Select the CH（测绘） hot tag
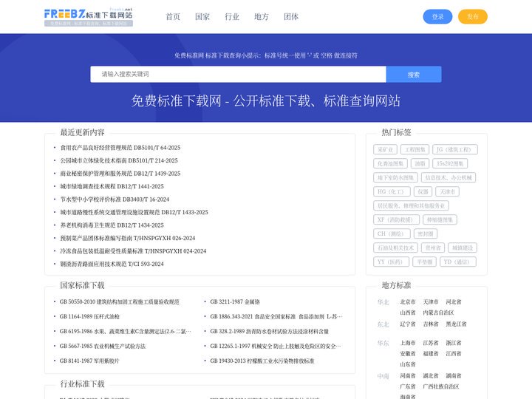 [x=392, y=233]
